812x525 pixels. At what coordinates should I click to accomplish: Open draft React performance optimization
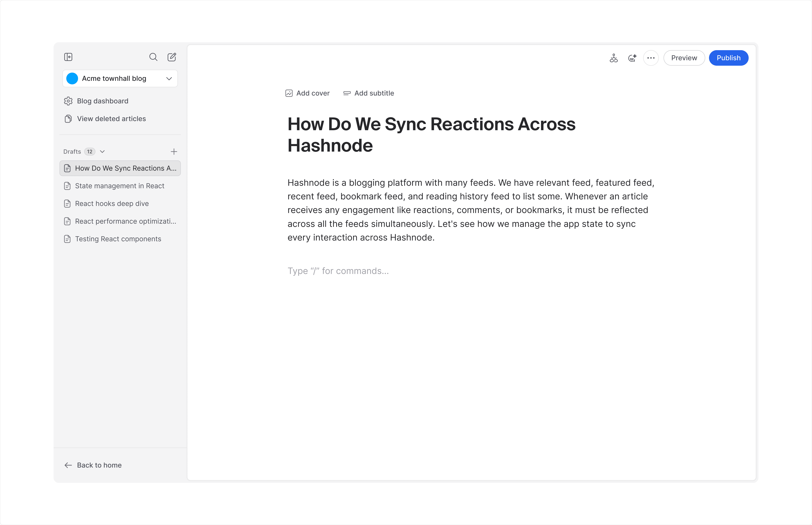pyautogui.click(x=120, y=221)
